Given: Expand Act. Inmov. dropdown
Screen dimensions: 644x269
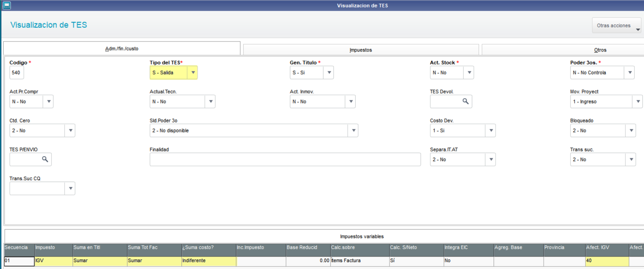Looking at the screenshot, I should (x=351, y=101).
